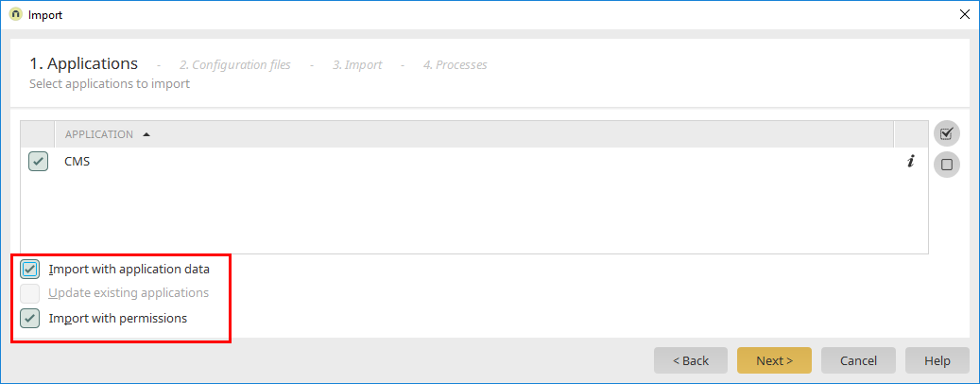
Task: Open the CMS application info icon
Action: click(910, 162)
